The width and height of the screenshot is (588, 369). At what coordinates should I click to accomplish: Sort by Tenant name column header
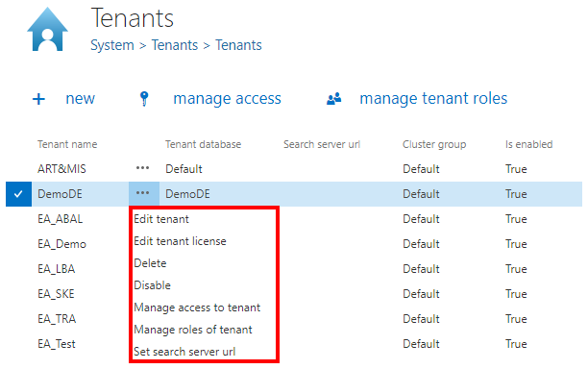click(x=67, y=144)
